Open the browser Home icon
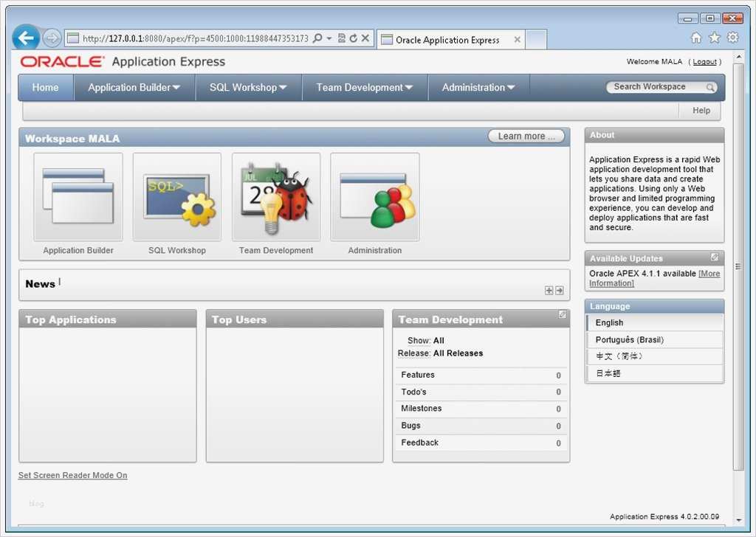The image size is (756, 537). tap(696, 38)
